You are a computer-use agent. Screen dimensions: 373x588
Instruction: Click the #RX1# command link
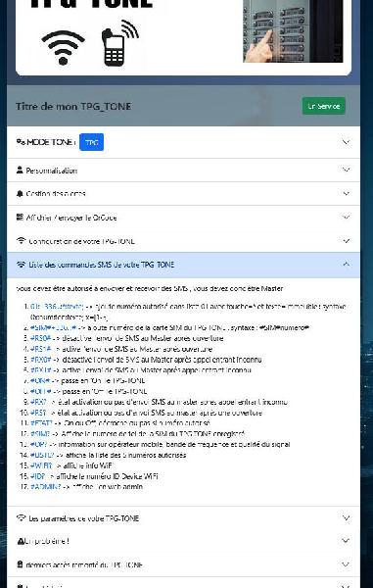(40, 370)
